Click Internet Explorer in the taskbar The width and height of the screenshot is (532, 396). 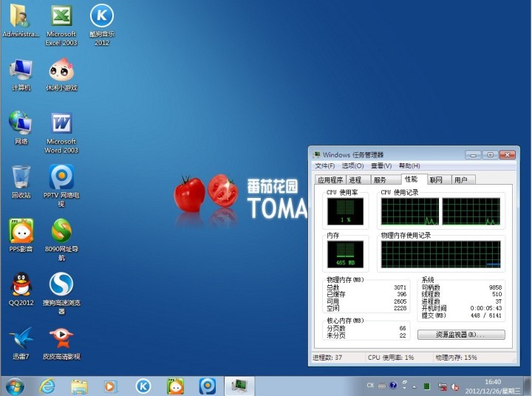[x=48, y=385]
